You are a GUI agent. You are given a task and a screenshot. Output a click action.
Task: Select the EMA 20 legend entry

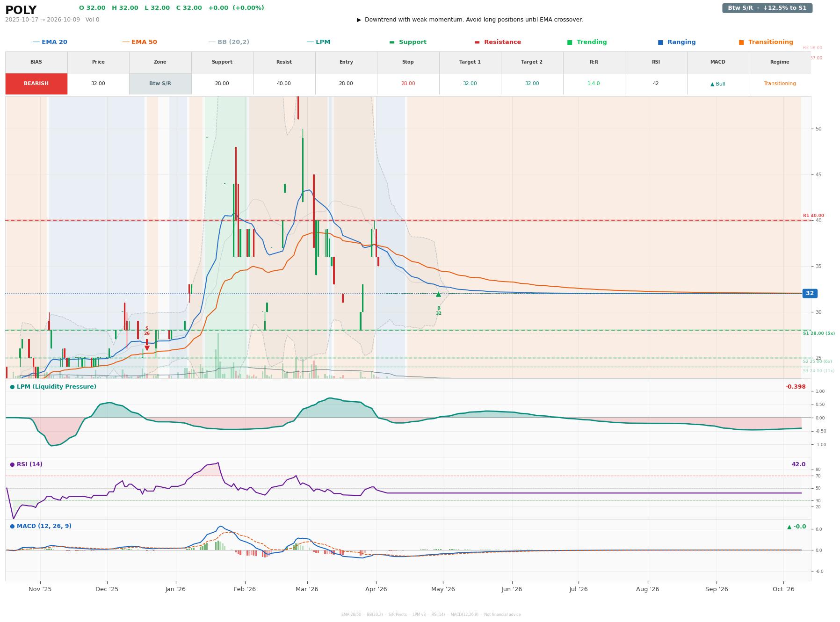(50, 42)
